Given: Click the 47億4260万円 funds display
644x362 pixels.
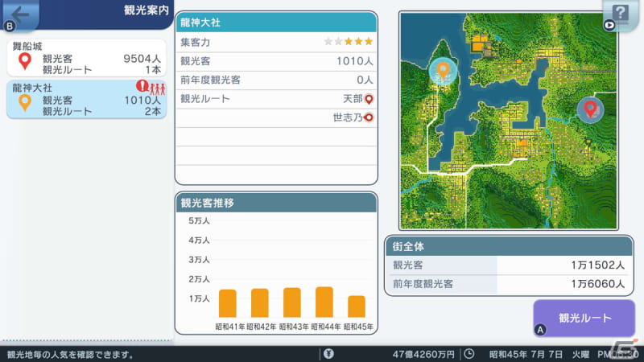Looking at the screenshot, I should [423, 354].
